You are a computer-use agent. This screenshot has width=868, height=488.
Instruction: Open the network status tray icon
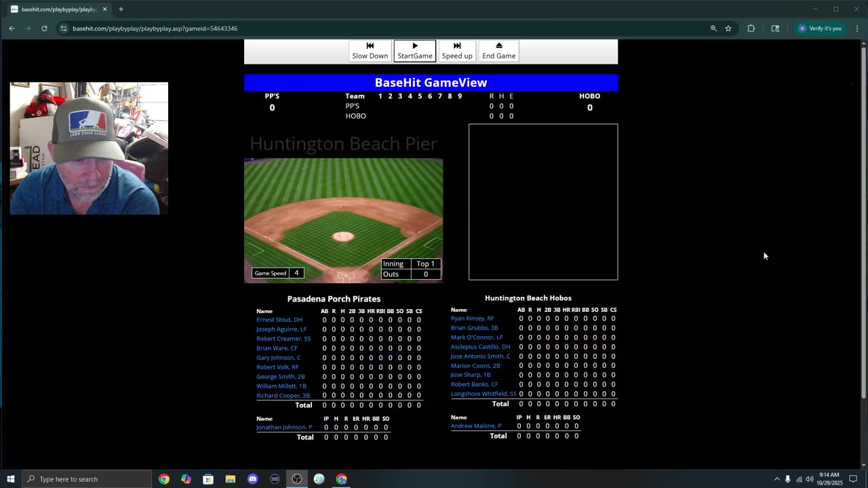(799, 479)
